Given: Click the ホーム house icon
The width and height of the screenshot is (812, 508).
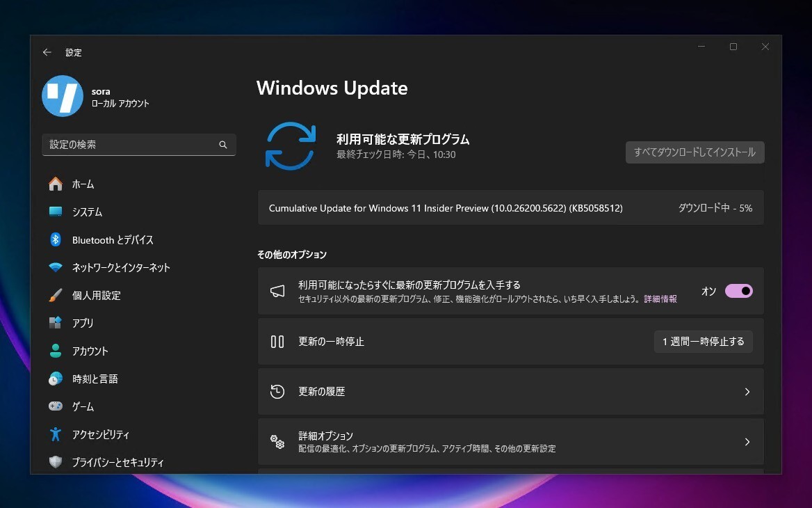Looking at the screenshot, I should point(56,184).
